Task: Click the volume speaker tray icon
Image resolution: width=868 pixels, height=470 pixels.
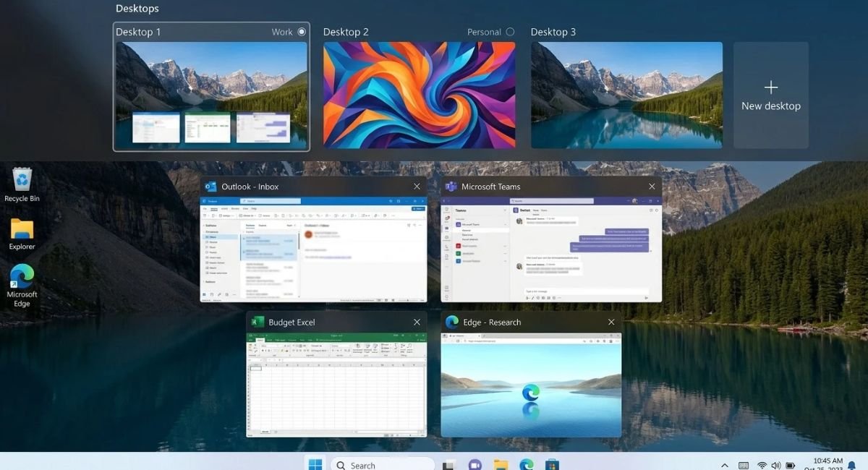Action: point(775,465)
